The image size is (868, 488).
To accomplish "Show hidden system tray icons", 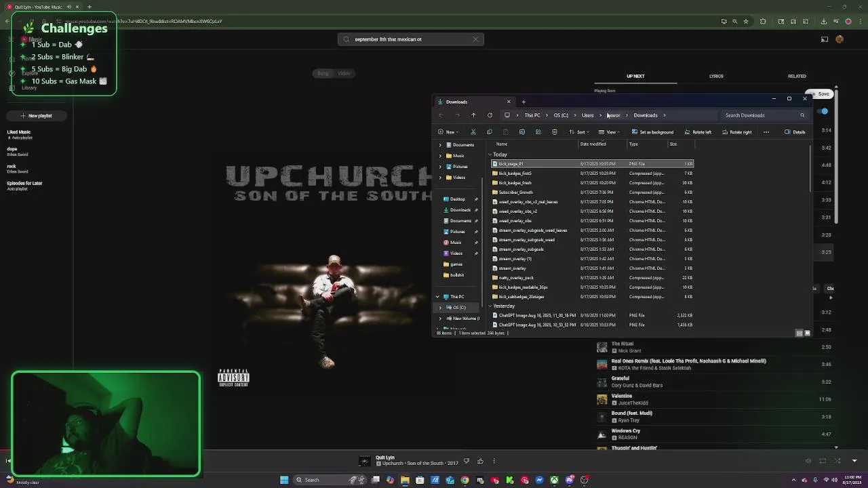I will [793, 480].
